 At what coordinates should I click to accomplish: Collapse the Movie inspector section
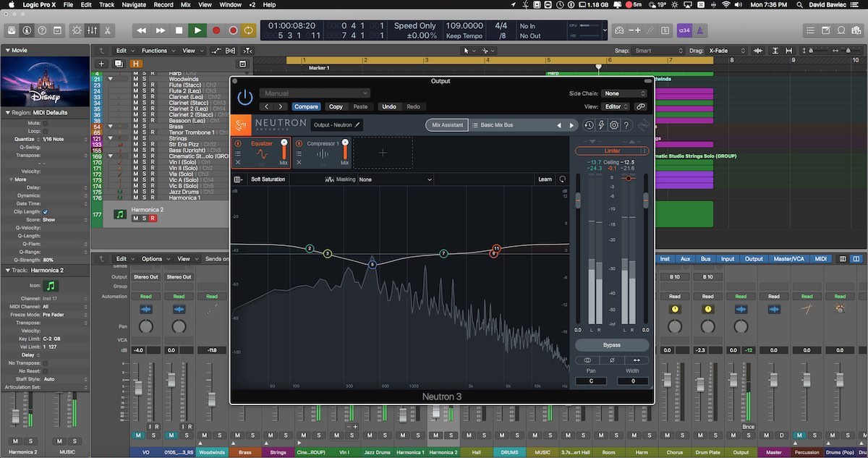pyautogui.click(x=7, y=51)
